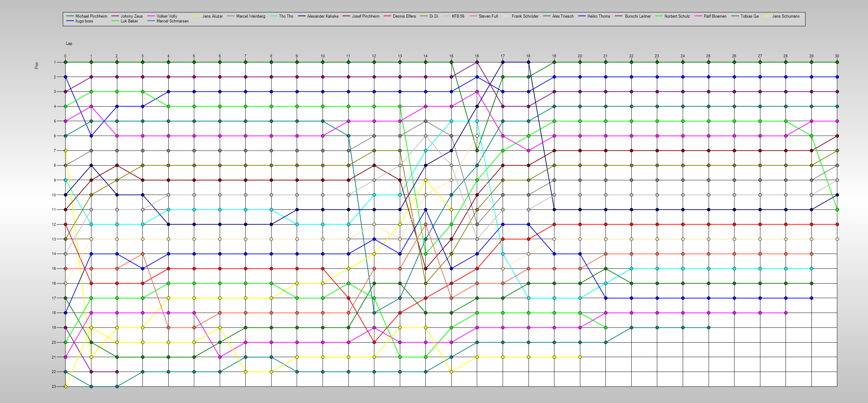Image resolution: width=868 pixels, height=403 pixels.
Task: Select lap number 20 on top axis
Action: 580,56
